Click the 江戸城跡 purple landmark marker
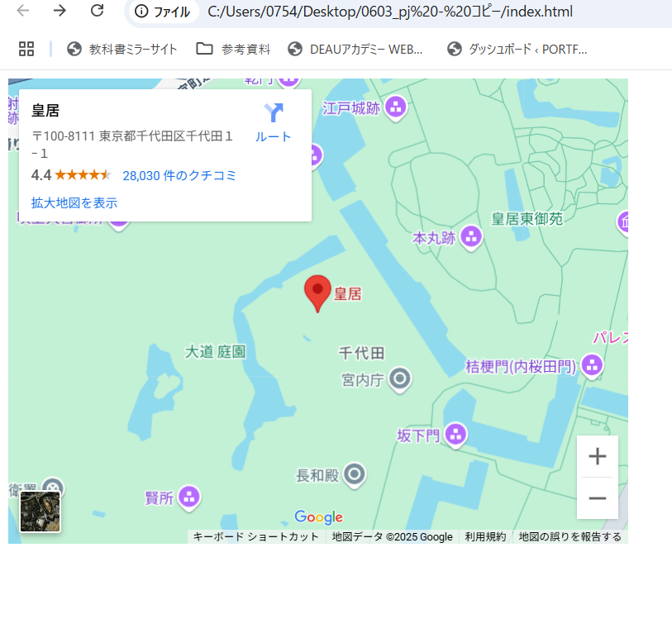This screenshot has height=619, width=672. pos(396,107)
